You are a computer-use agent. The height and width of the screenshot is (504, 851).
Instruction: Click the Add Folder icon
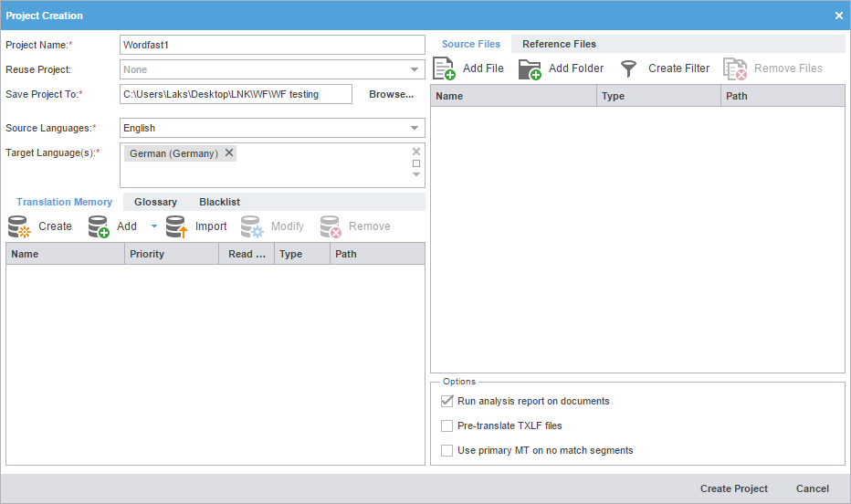pos(530,68)
